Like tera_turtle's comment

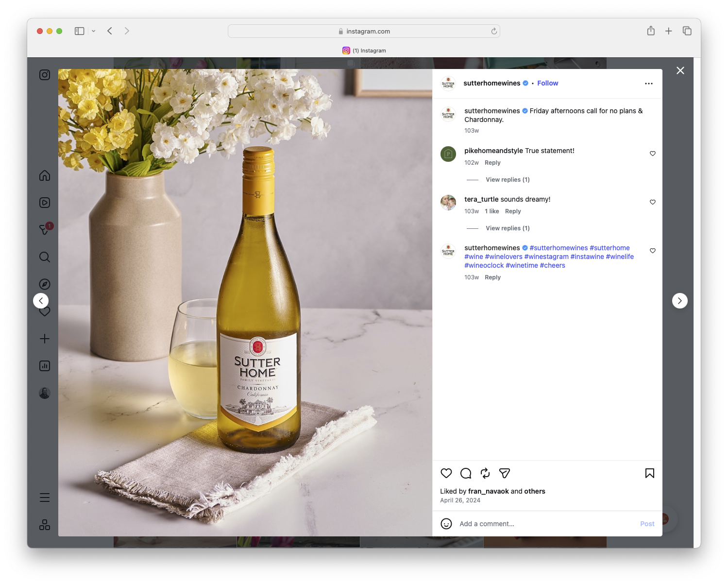pyautogui.click(x=653, y=202)
